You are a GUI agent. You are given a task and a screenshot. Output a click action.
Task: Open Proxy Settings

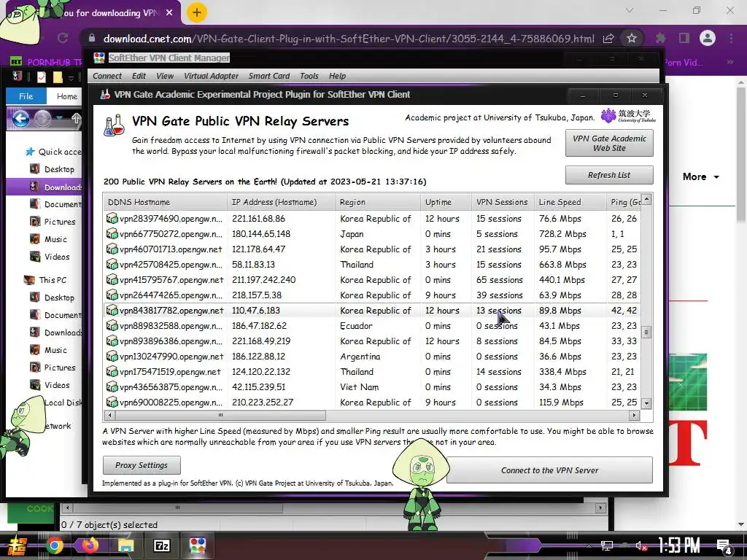point(142,465)
